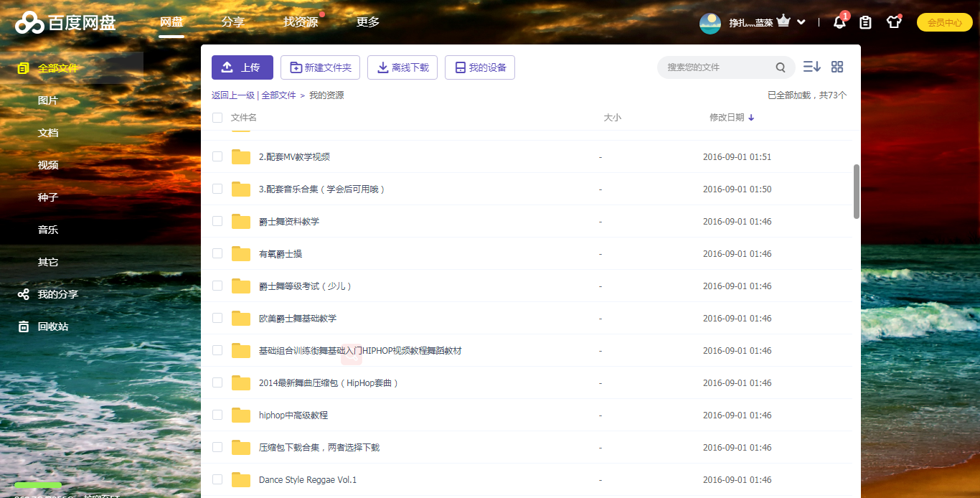Open the clipboard task list icon
Image resolution: width=980 pixels, height=498 pixels.
pyautogui.click(x=866, y=22)
